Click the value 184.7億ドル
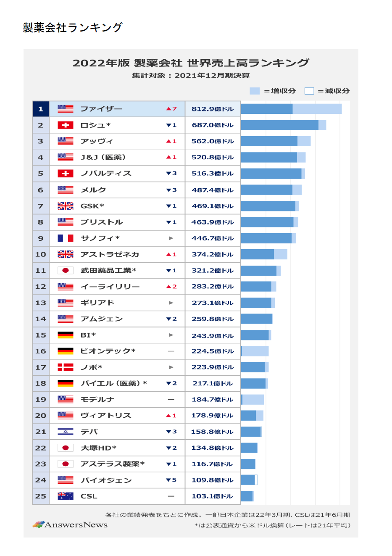392x556 pixels. 213,399
